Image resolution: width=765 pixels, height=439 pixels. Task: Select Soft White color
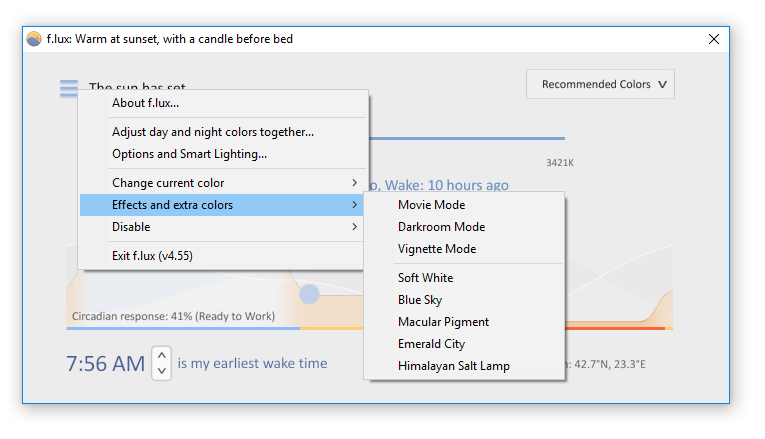click(x=464, y=278)
